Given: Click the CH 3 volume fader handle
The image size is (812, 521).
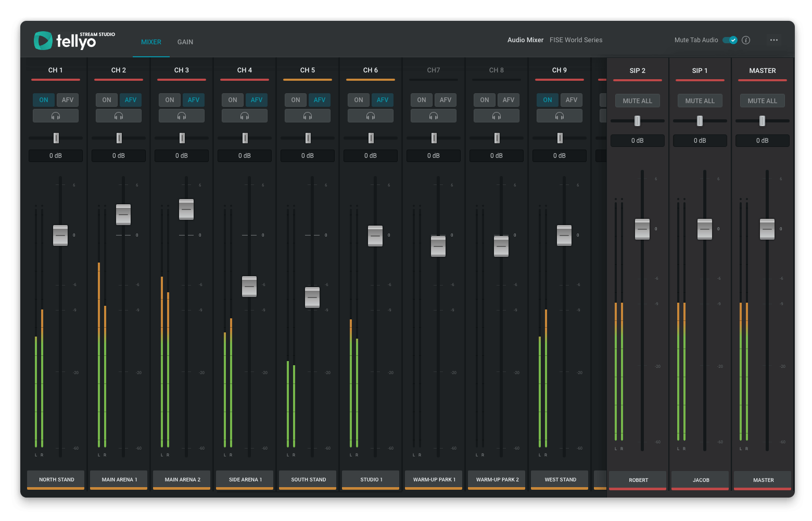Looking at the screenshot, I should 186,209.
